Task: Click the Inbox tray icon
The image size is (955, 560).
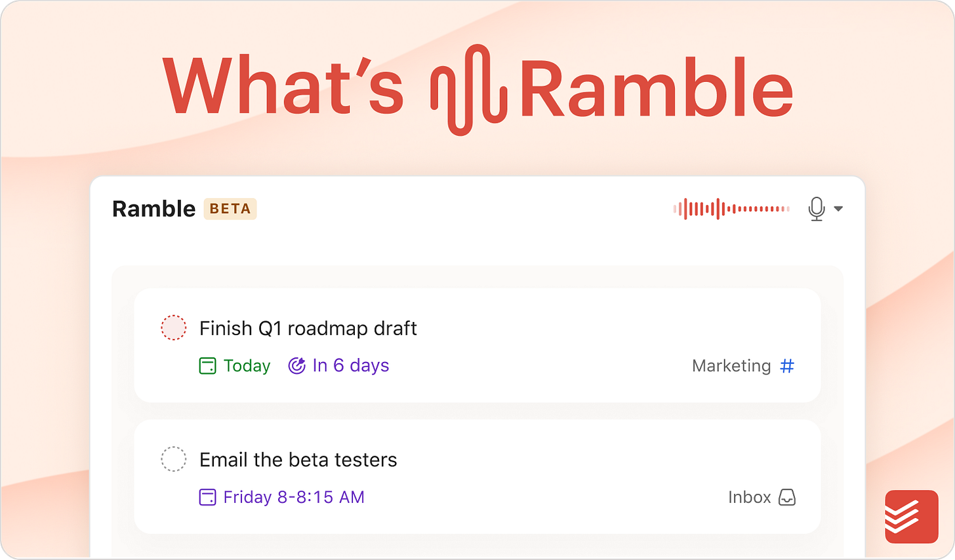Action: [x=787, y=497]
